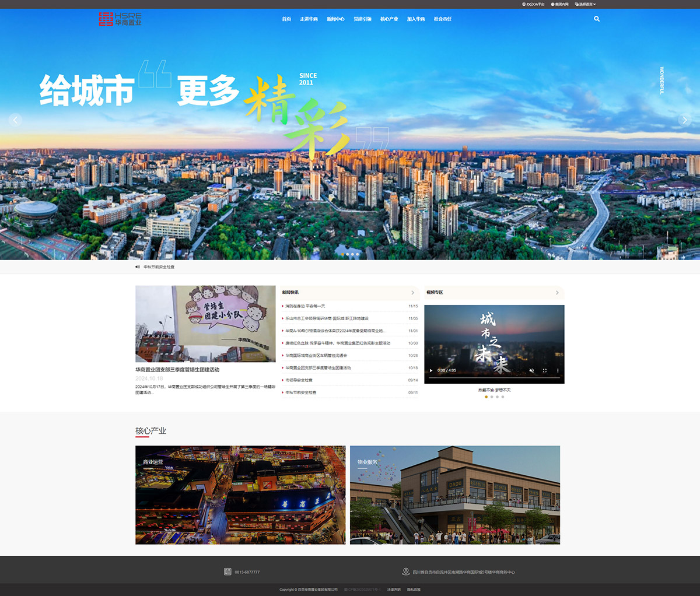The width and height of the screenshot is (700, 596).
Task: Select the first orange video carousel dot
Action: pos(487,397)
